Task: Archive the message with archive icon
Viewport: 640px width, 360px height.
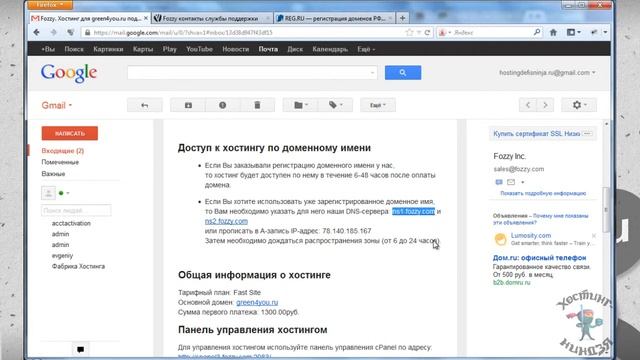Action: coord(188,105)
